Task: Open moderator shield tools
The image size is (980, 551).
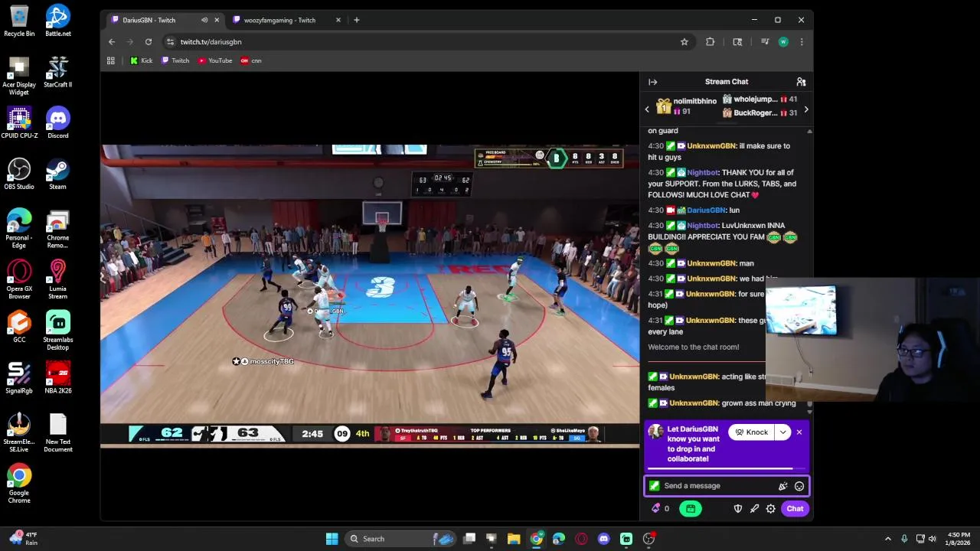Action: 738,508
